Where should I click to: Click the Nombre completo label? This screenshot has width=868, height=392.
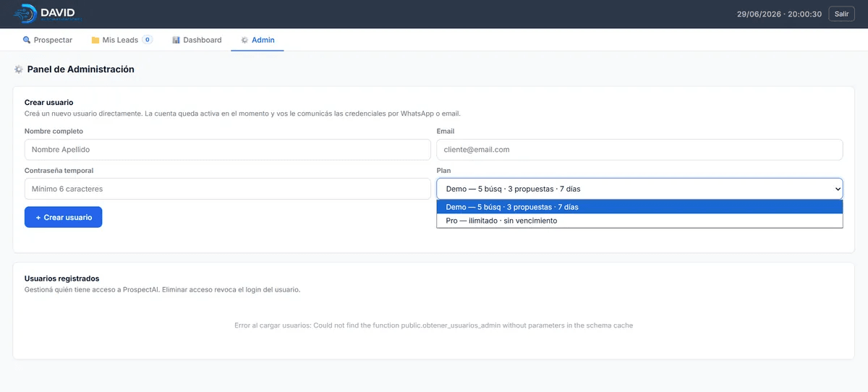pos(54,132)
